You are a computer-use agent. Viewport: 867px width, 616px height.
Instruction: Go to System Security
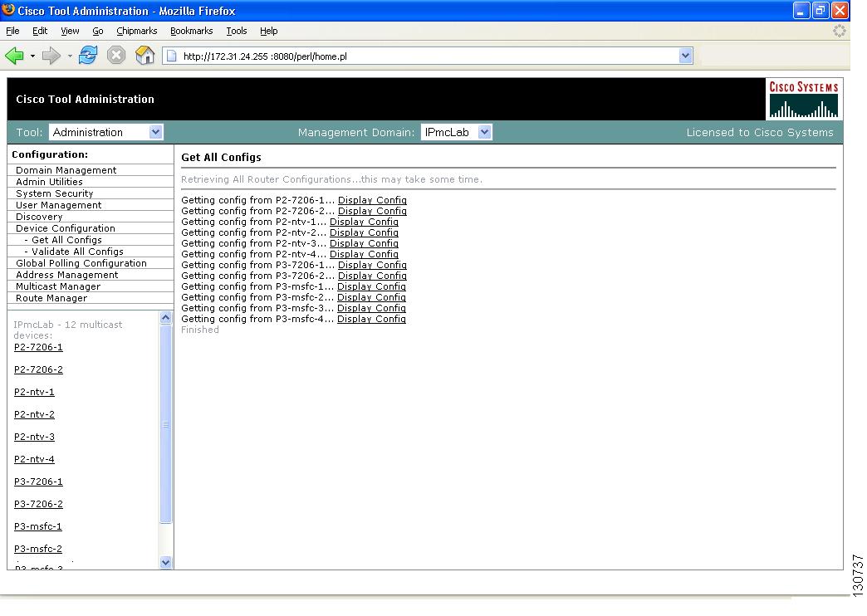point(54,193)
